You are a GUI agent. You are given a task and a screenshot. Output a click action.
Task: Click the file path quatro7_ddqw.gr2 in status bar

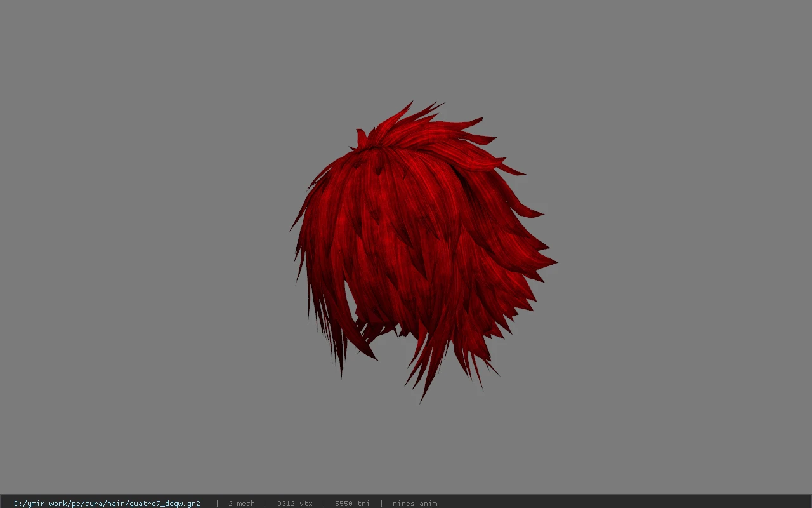click(107, 504)
